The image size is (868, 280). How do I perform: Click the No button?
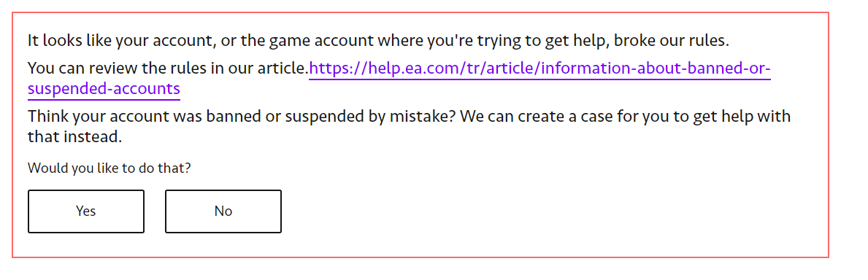pos(223,211)
